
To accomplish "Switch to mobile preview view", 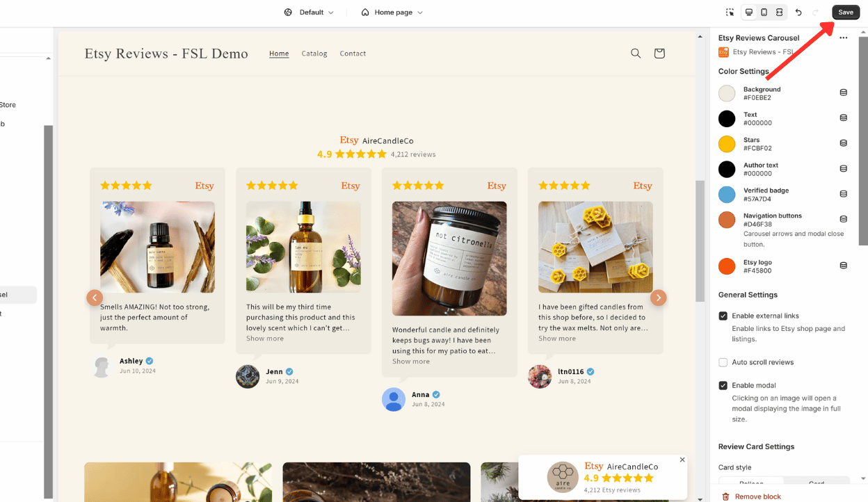I will pyautogui.click(x=764, y=13).
